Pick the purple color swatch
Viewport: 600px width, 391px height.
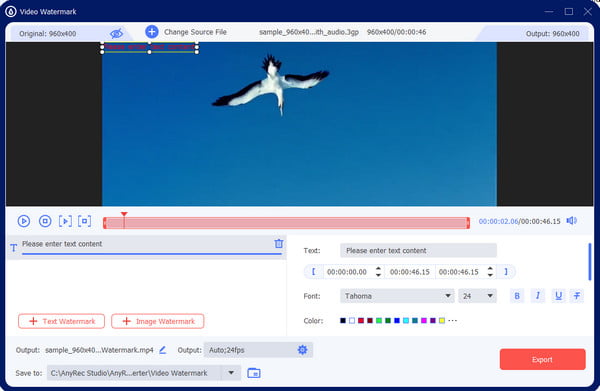[x=433, y=321]
